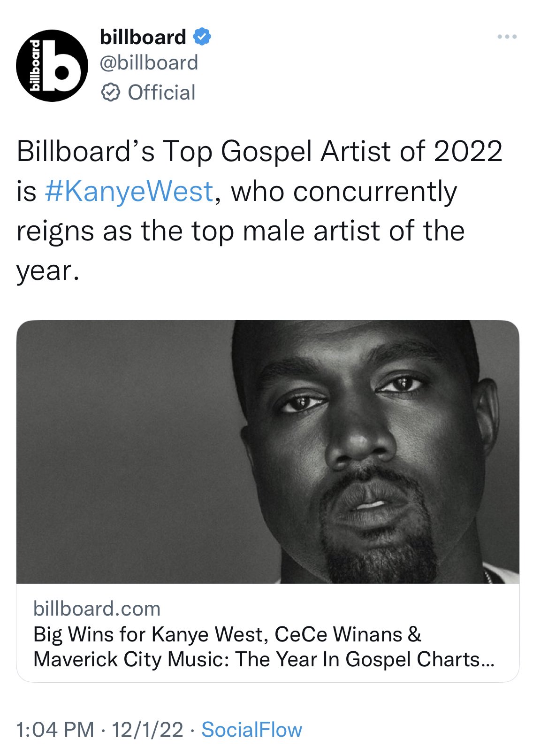Image resolution: width=533 pixels, height=756 pixels.
Task: Open the SocialFlow source link
Action: point(252,730)
